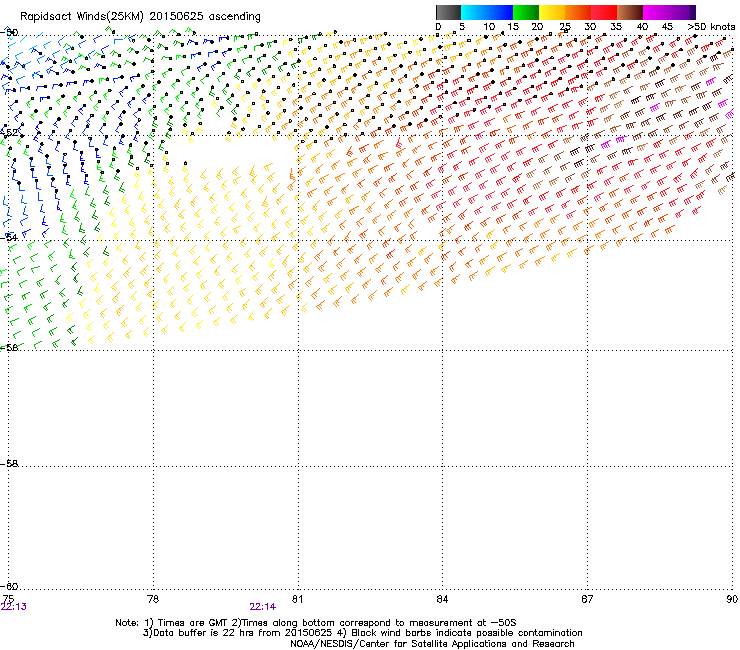Viewport: 740px width, 650px height.
Task: Click the '40' label under the color scale
Action: point(642,27)
